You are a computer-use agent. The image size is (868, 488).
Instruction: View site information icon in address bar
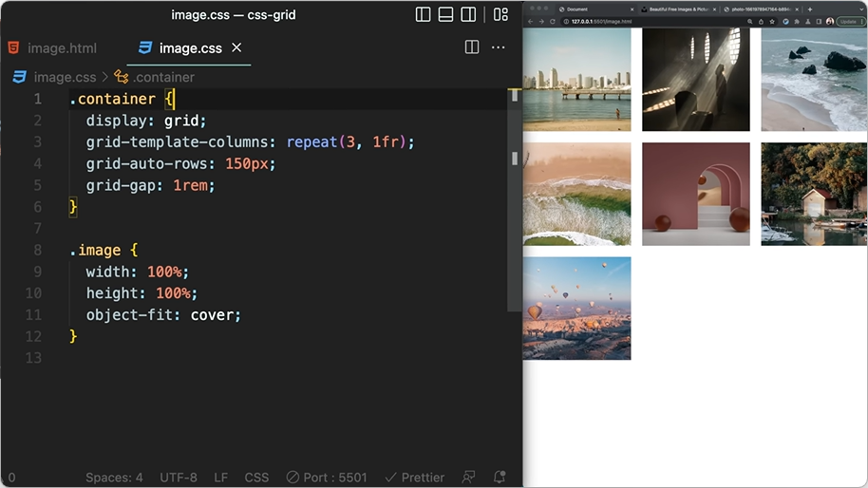[x=566, y=22]
